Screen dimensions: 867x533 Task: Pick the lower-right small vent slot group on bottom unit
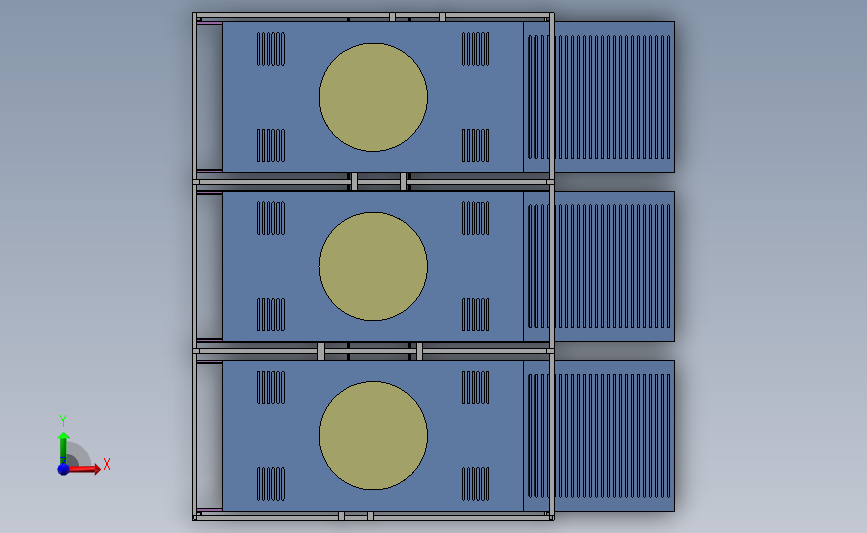(x=476, y=484)
